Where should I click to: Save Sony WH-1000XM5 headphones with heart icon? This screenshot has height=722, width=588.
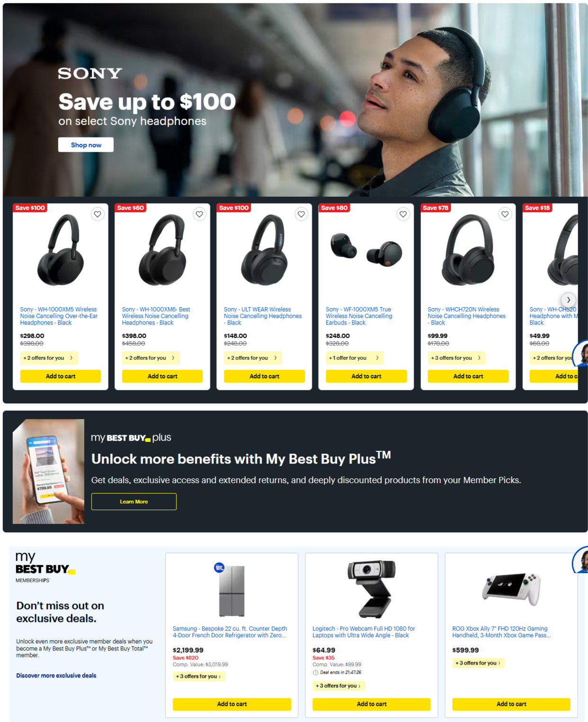98,214
